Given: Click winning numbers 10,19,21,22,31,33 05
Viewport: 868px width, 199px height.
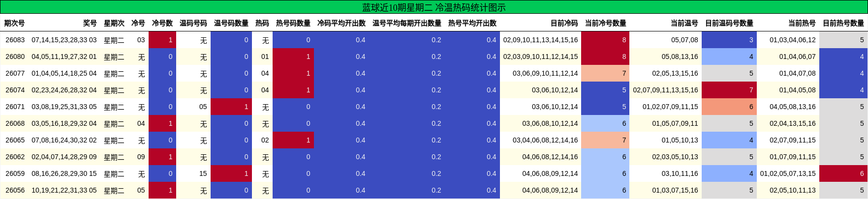Looking at the screenshot, I should tap(64, 190).
